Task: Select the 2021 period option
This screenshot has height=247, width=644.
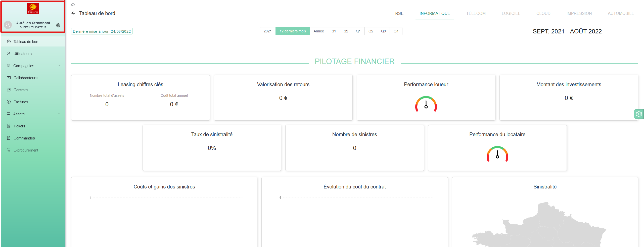Action: click(267, 31)
